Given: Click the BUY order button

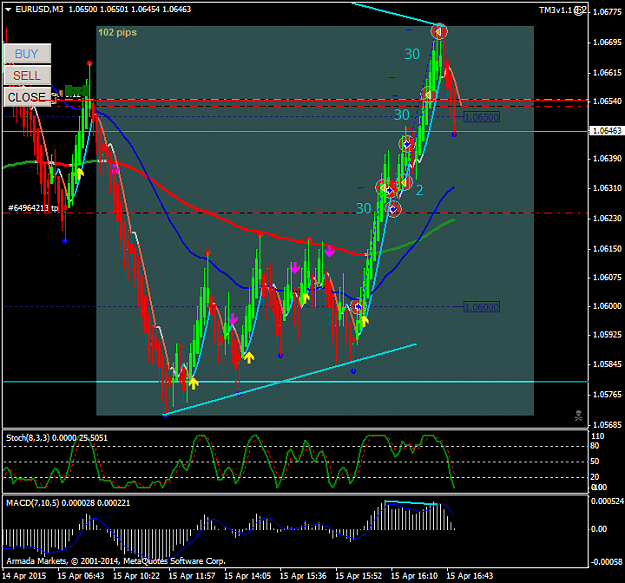Looking at the screenshot, I should point(28,53).
